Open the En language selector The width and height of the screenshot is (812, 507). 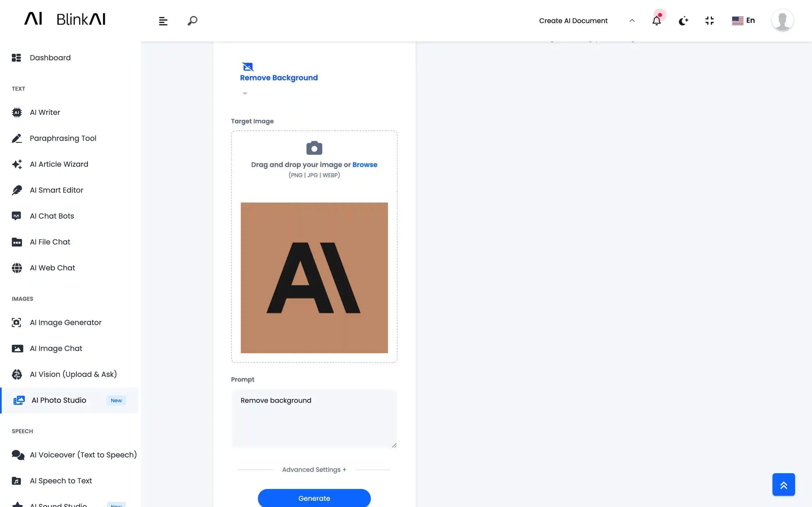(x=743, y=21)
